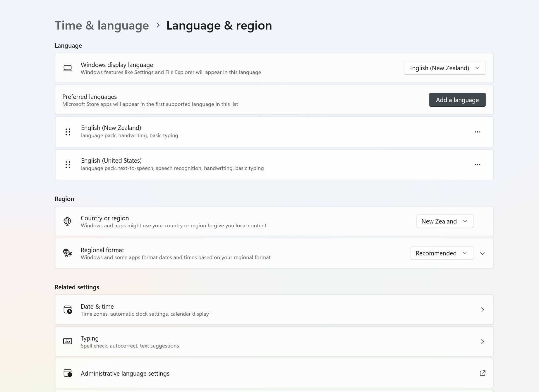Screen dimensions: 539x392
Task: Open the Recommended regional format dropdown
Action: [x=442, y=253]
